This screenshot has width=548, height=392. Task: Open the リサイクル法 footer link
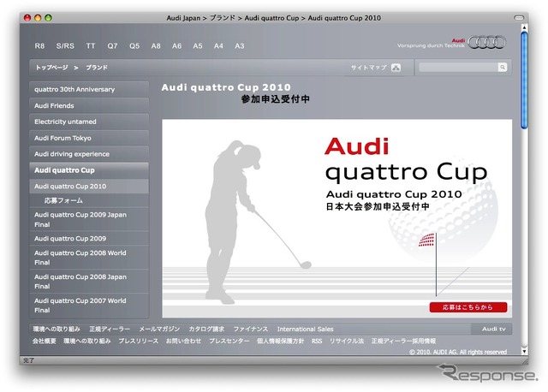347,341
